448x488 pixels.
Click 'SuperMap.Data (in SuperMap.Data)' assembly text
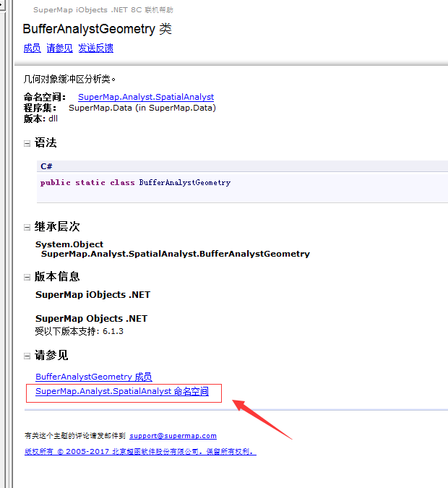click(142, 108)
